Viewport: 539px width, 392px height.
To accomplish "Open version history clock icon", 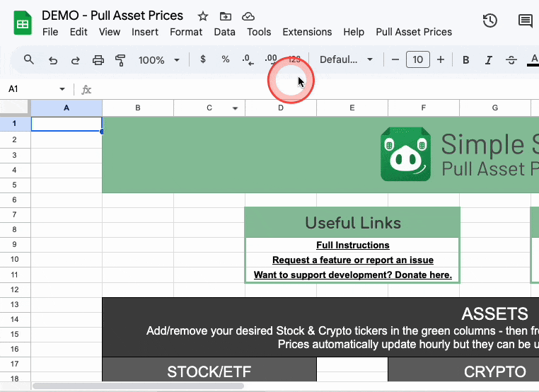I will coord(490,21).
